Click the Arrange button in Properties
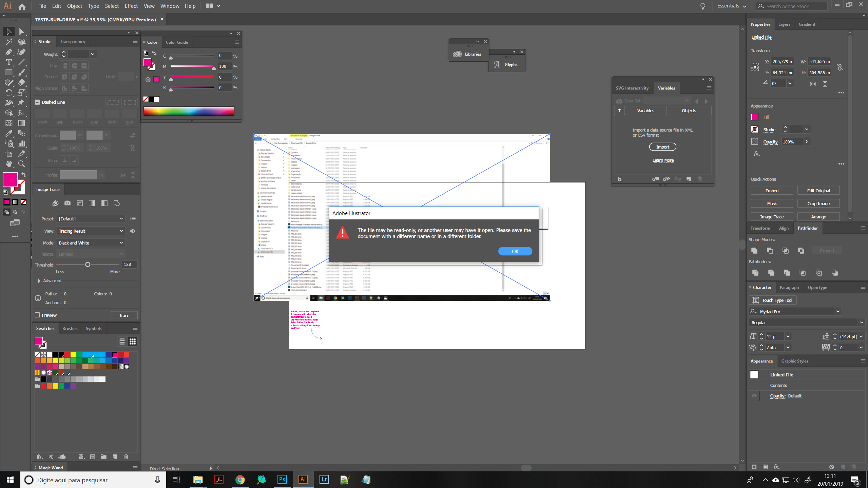The height and width of the screenshot is (488, 868). coord(818,216)
